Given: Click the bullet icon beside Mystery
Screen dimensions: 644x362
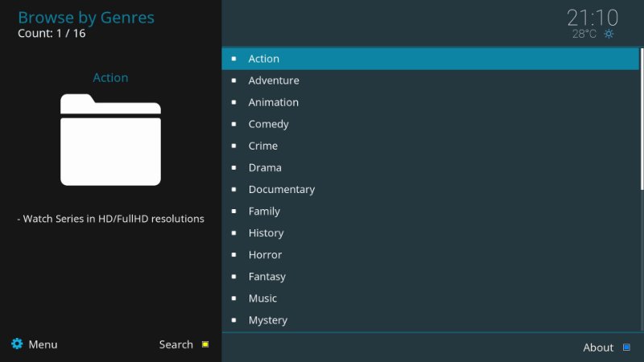Looking at the screenshot, I should coord(233,320).
